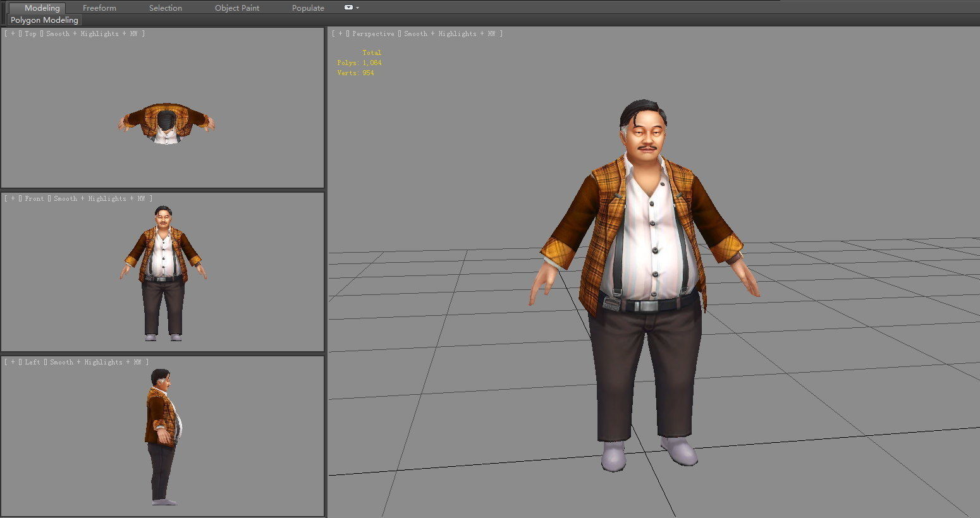Image resolution: width=980 pixels, height=518 pixels.
Task: Select the Populate ribbon tab
Action: 308,8
